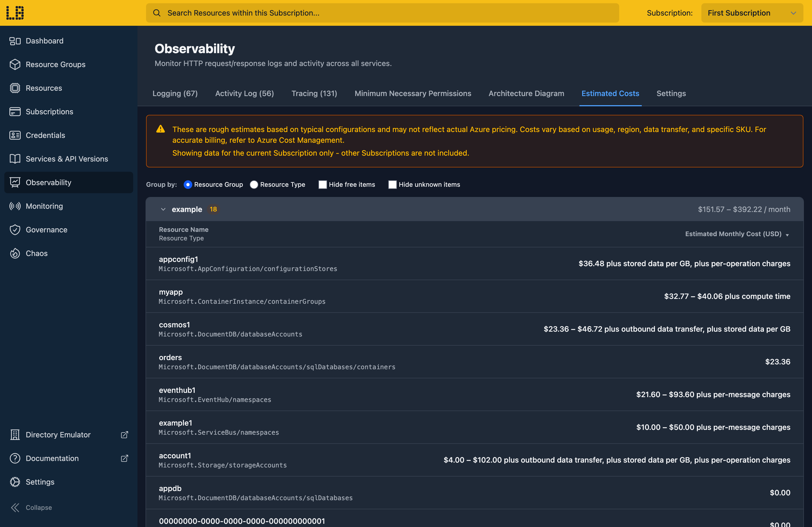Select the Resource Group radio button
Viewport: 812px width, 527px height.
coord(188,184)
